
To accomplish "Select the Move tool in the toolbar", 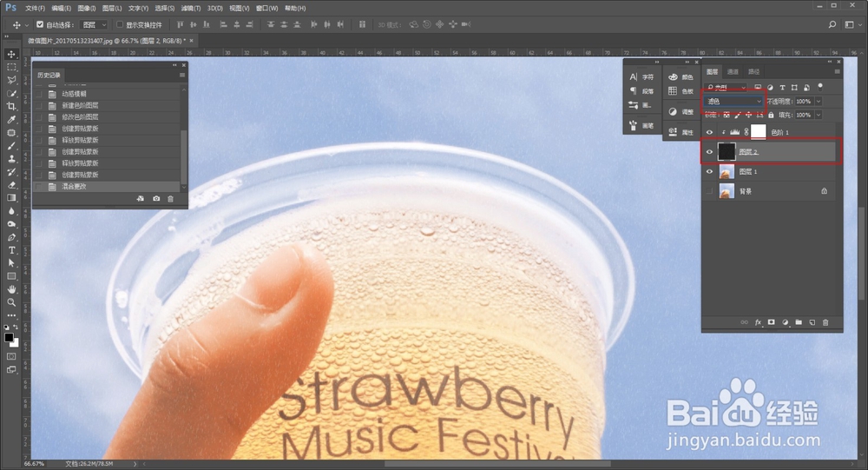I will click(x=11, y=54).
